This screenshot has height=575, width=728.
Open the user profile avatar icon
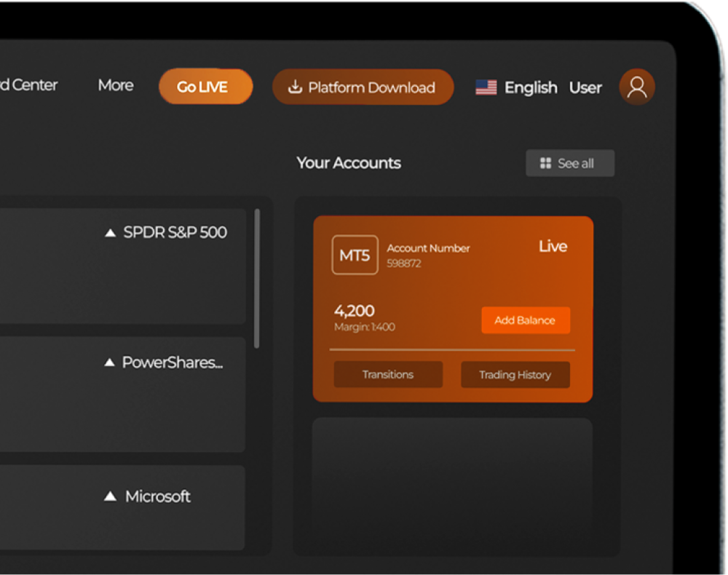pos(637,87)
